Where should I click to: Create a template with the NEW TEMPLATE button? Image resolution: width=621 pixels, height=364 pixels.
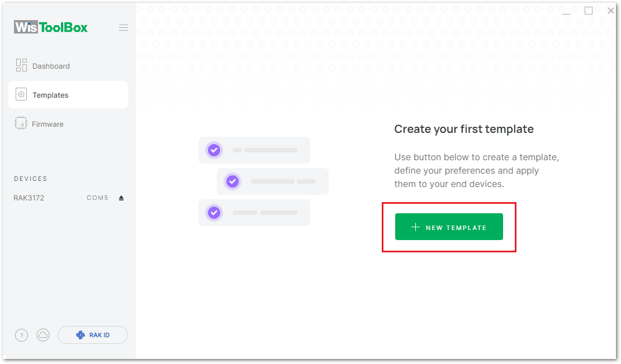pyautogui.click(x=449, y=227)
